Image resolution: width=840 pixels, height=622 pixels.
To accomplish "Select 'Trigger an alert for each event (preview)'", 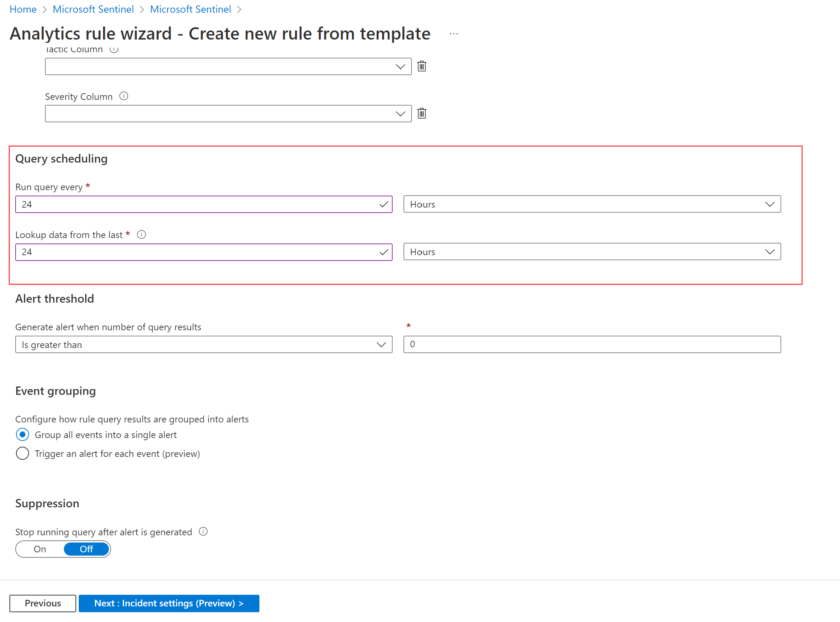I will click(22, 453).
